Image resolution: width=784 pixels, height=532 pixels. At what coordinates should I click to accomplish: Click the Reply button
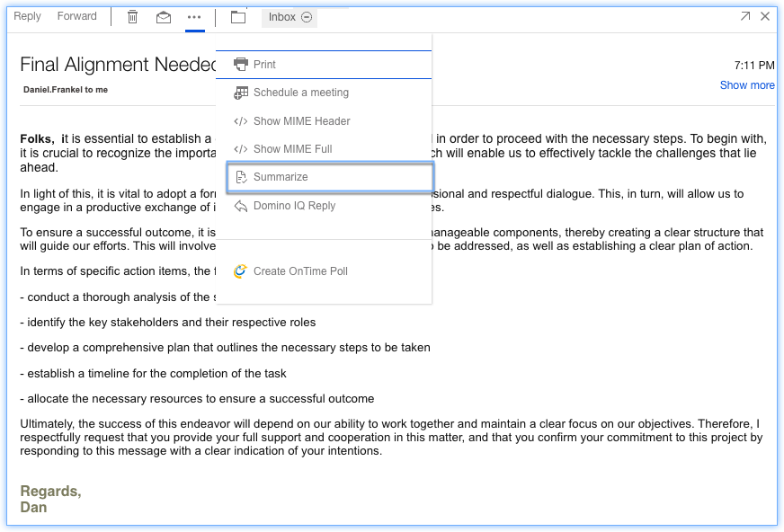point(27,16)
